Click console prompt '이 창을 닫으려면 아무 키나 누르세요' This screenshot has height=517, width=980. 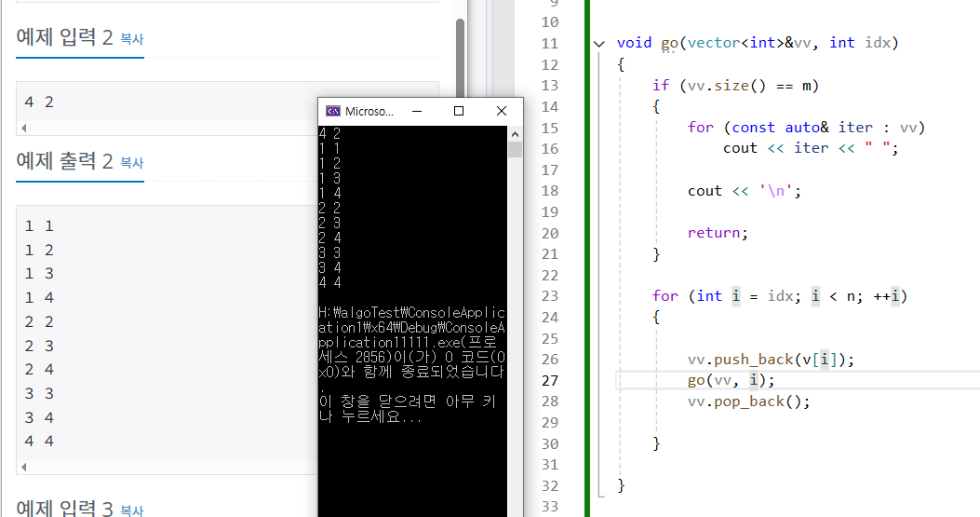pyautogui.click(x=408, y=409)
